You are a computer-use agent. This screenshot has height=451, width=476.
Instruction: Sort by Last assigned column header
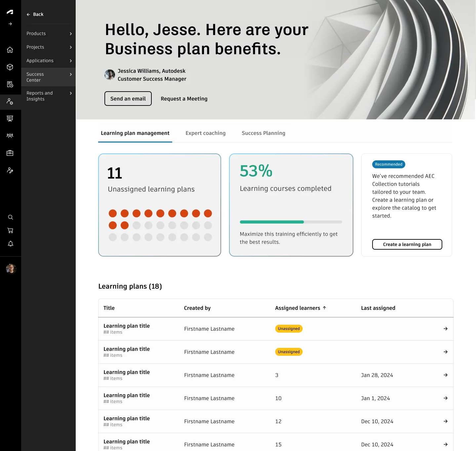pos(378,308)
